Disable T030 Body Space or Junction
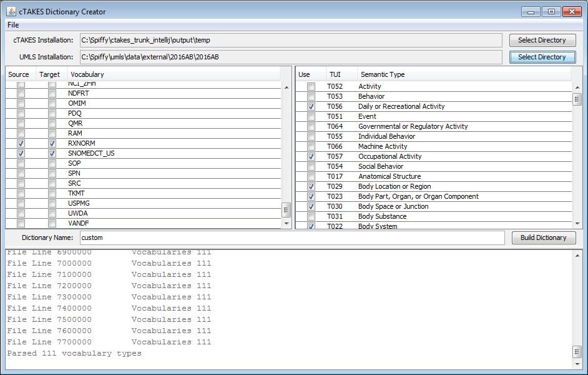Image resolution: width=588 pixels, height=375 pixels. [x=311, y=207]
